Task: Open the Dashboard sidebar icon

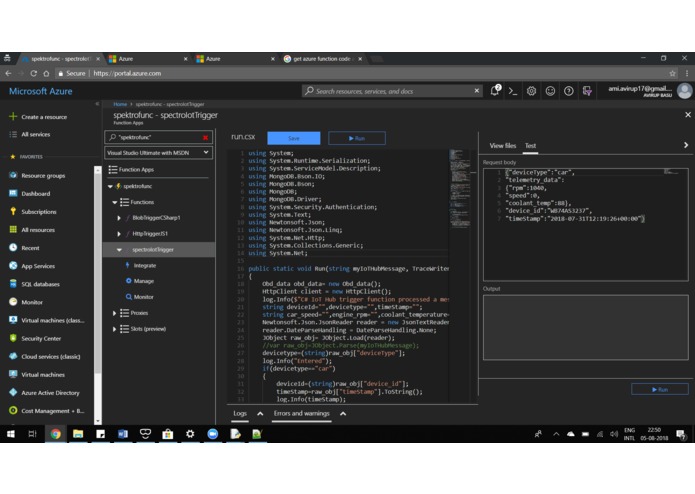Action: tap(13, 193)
